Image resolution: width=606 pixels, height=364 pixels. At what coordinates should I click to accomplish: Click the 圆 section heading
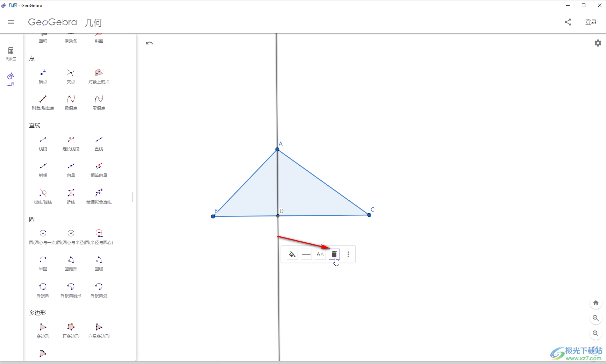(32, 219)
